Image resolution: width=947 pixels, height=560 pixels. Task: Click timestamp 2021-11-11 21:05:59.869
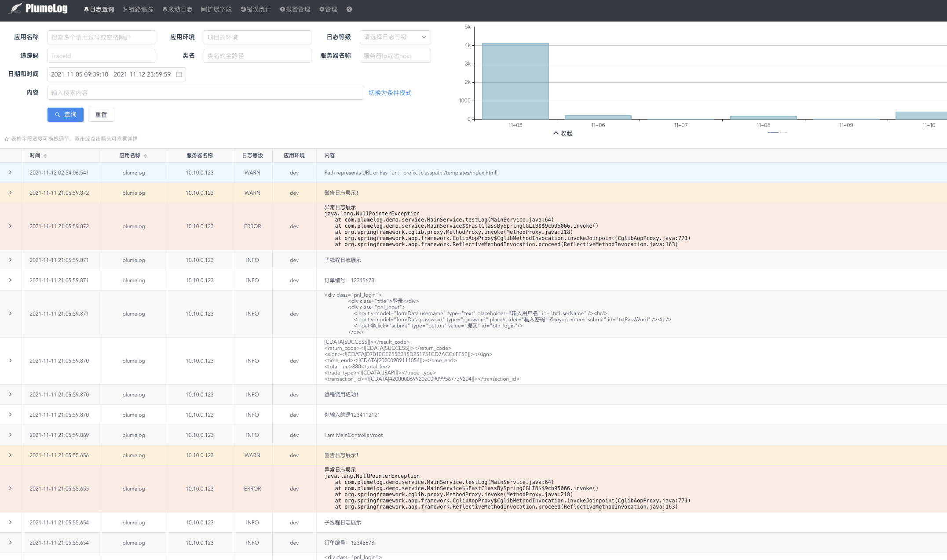click(59, 435)
